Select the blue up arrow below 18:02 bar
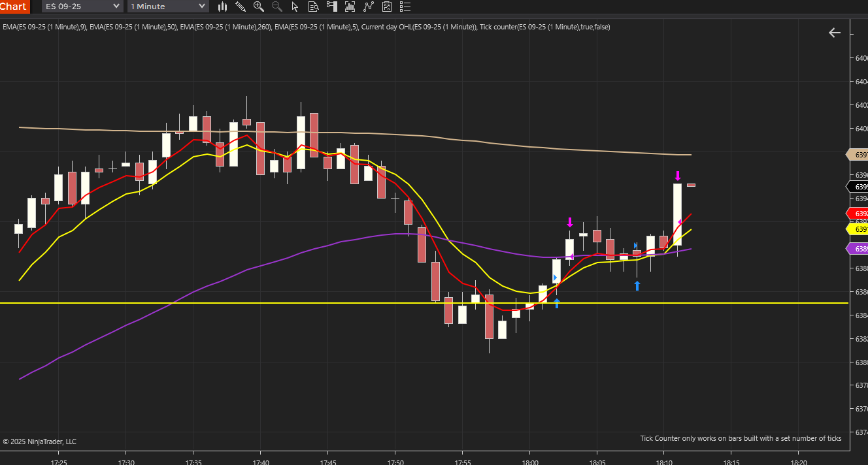 point(557,303)
